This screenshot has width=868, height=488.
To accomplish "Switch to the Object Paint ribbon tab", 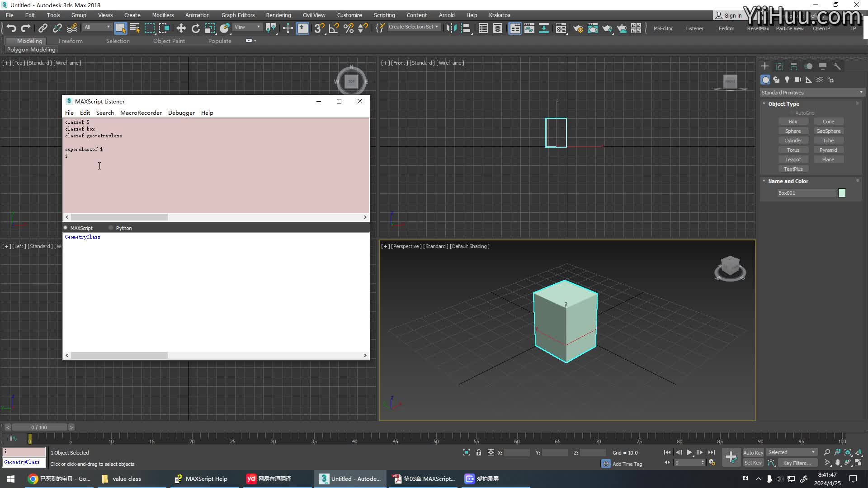I will tap(169, 41).
